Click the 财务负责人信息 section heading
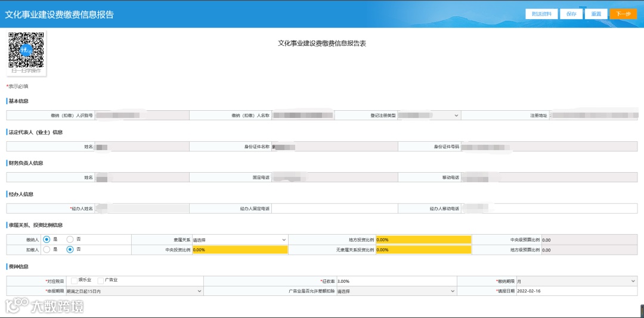This screenshot has height=318, width=644. pos(26,163)
